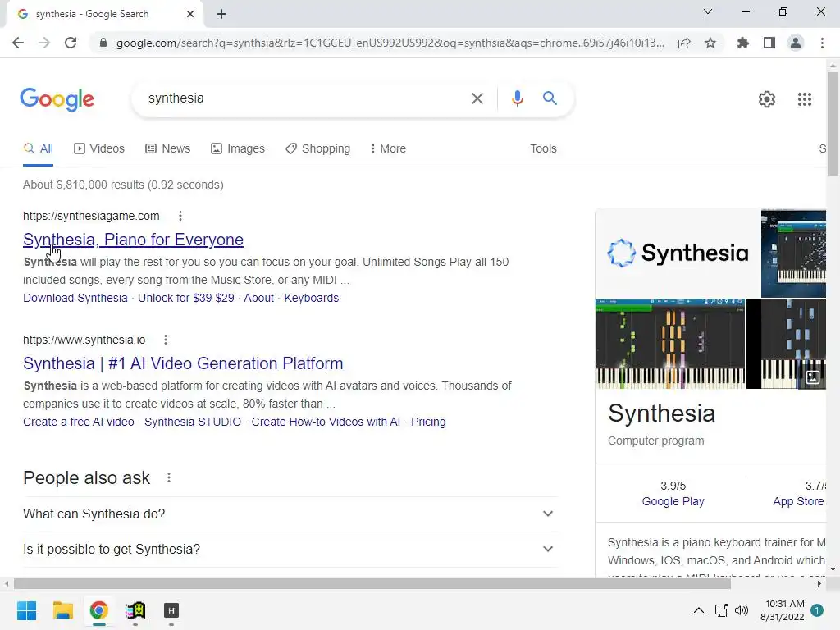Open the tab search dropdown arrow
Viewport: 840px width, 630px height.
708,11
